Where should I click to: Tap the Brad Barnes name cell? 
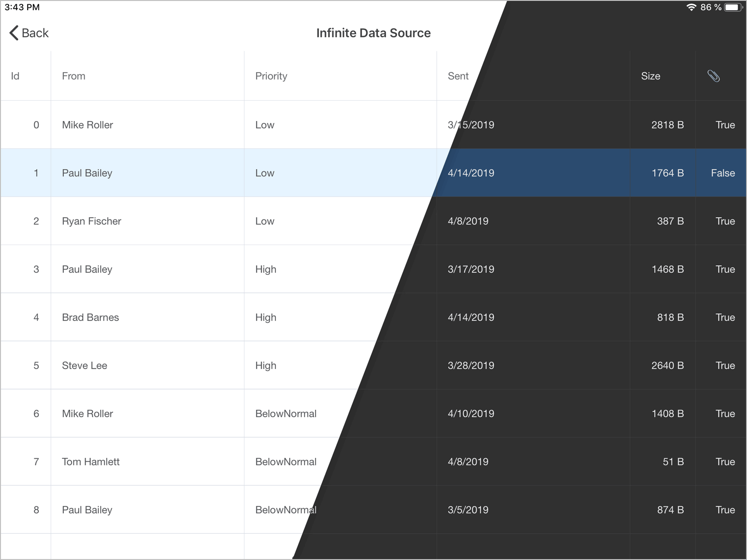pyautogui.click(x=90, y=317)
